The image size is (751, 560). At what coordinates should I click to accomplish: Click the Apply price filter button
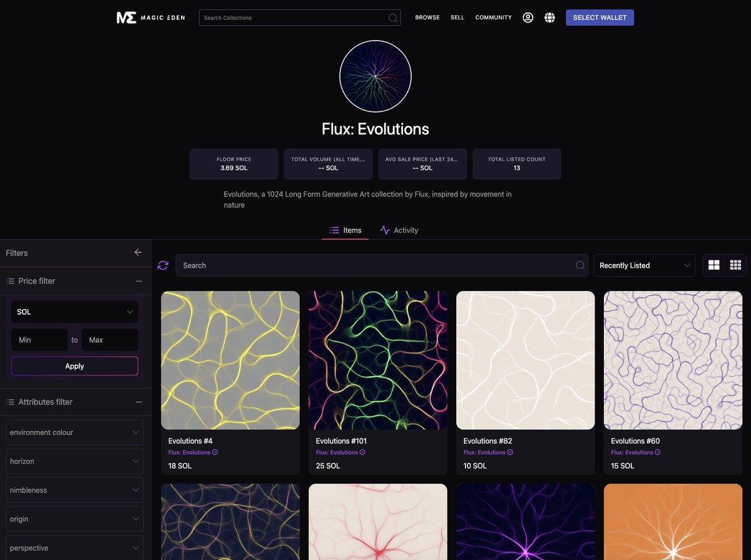click(x=74, y=366)
